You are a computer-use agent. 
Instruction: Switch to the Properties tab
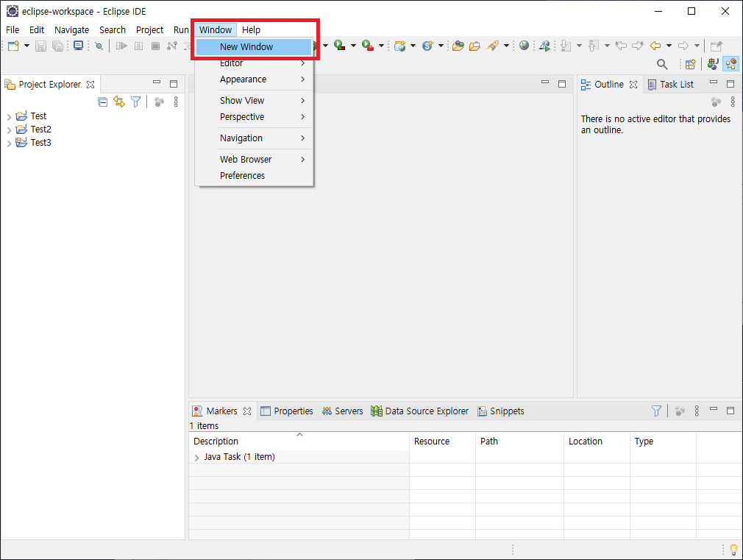287,411
